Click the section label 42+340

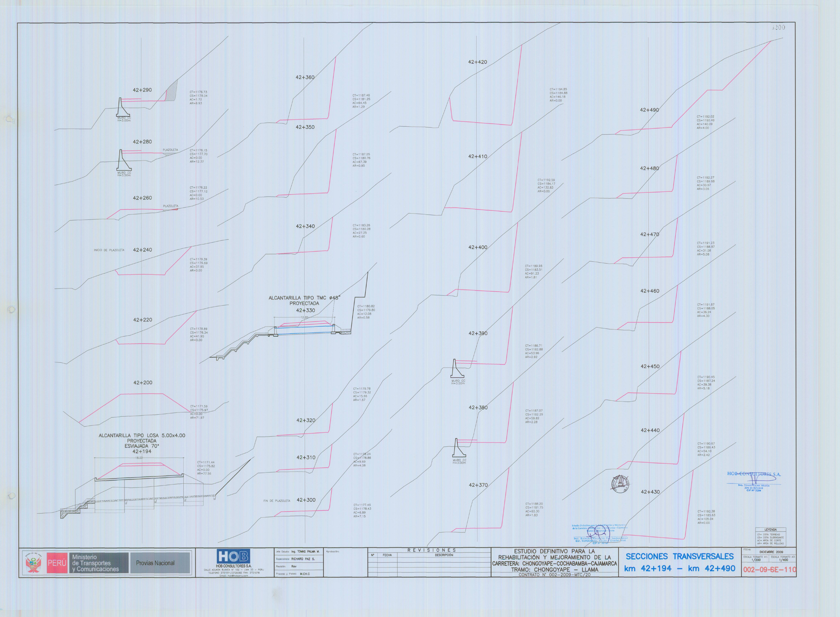[x=305, y=226]
